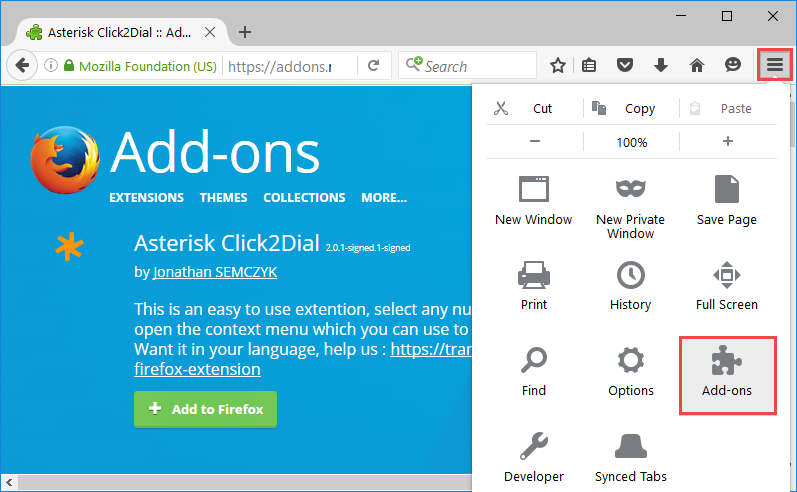
Task: Open a New Private Window
Action: 630,207
